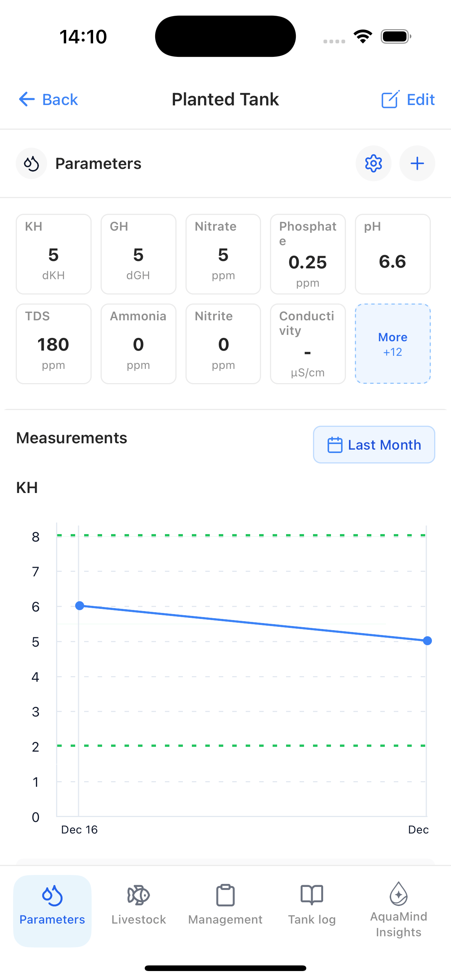Screen dimensions: 451x980
Task: Tap the plus icon to add measurement
Action: (417, 164)
